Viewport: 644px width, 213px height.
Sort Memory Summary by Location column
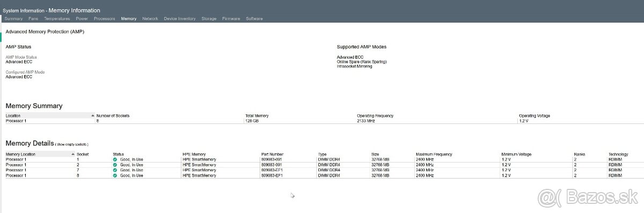[49, 115]
